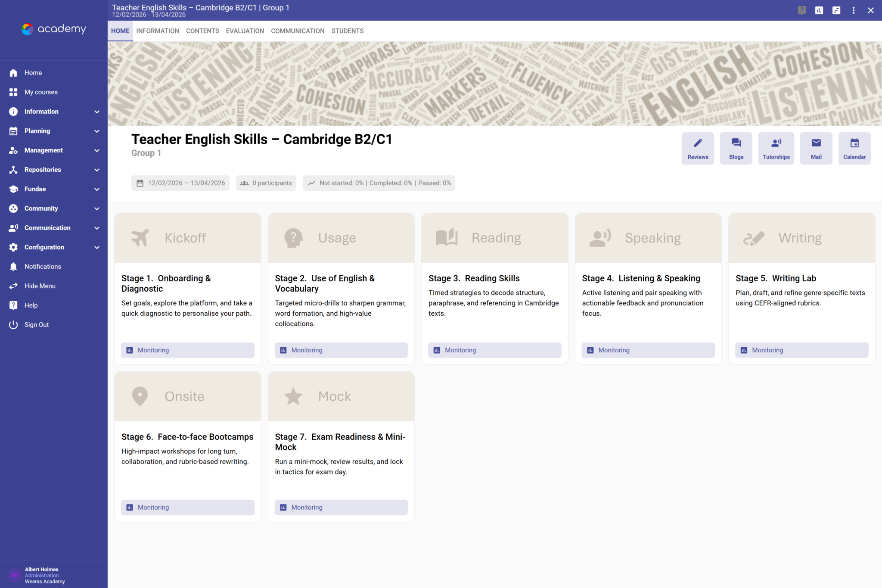Screen dimensions: 882x588
Task: Open Tutorships for this course
Action: 776,148
